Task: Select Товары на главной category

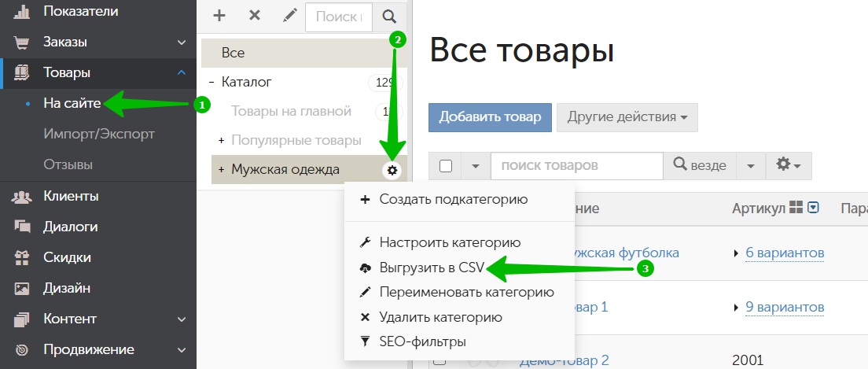Action: (x=291, y=112)
